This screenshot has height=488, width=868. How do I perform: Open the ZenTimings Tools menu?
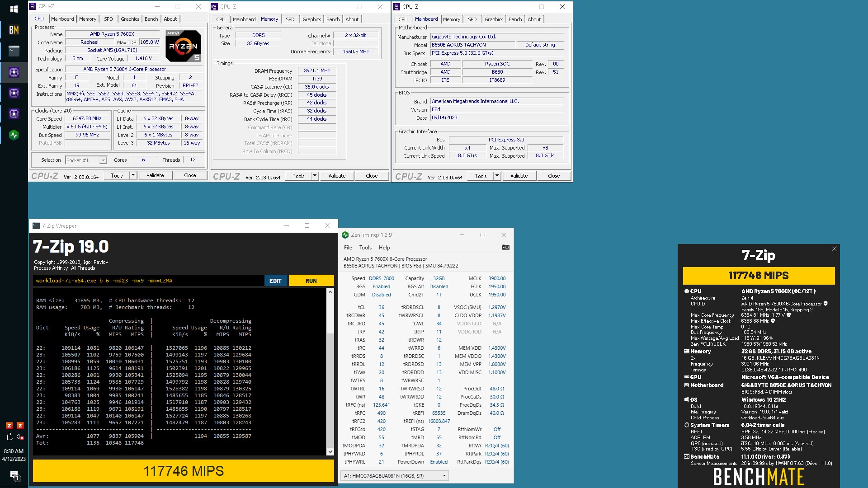[x=365, y=248]
